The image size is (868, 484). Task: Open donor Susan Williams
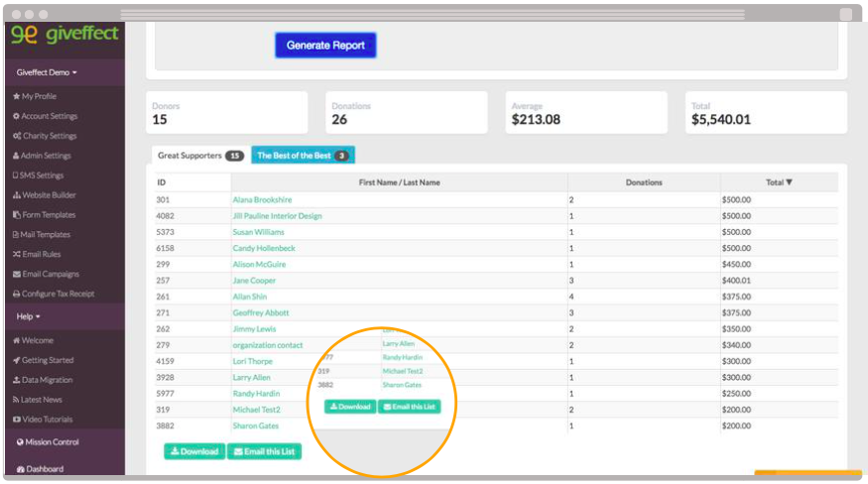click(x=258, y=232)
